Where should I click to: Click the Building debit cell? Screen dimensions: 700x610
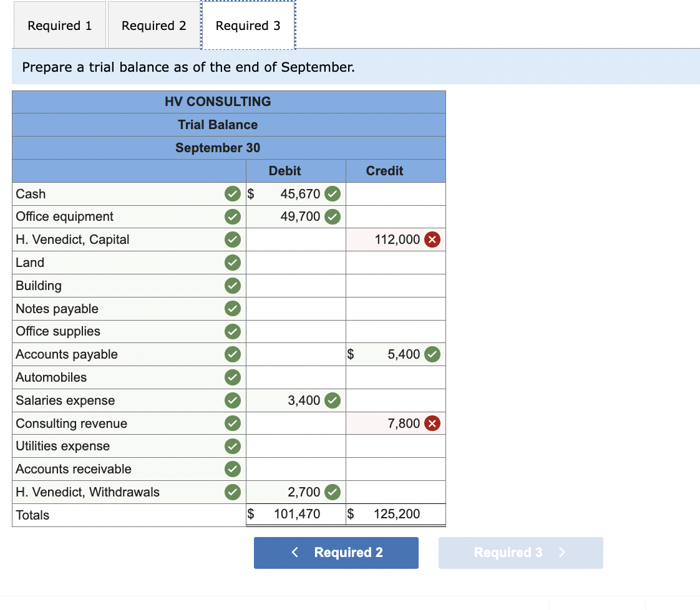296,286
